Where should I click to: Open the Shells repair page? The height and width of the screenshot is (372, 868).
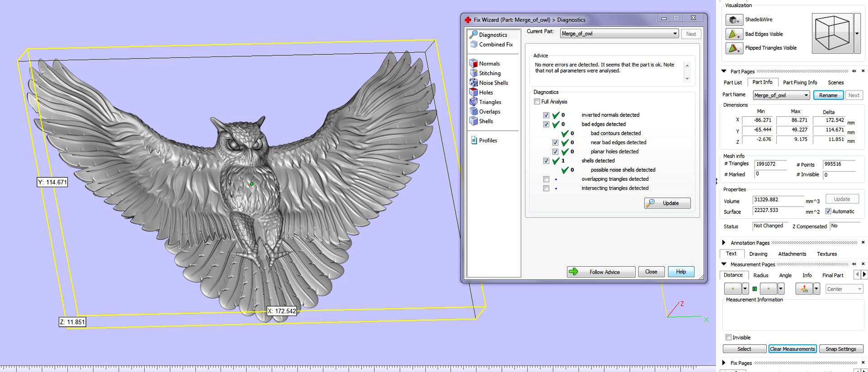(481, 121)
